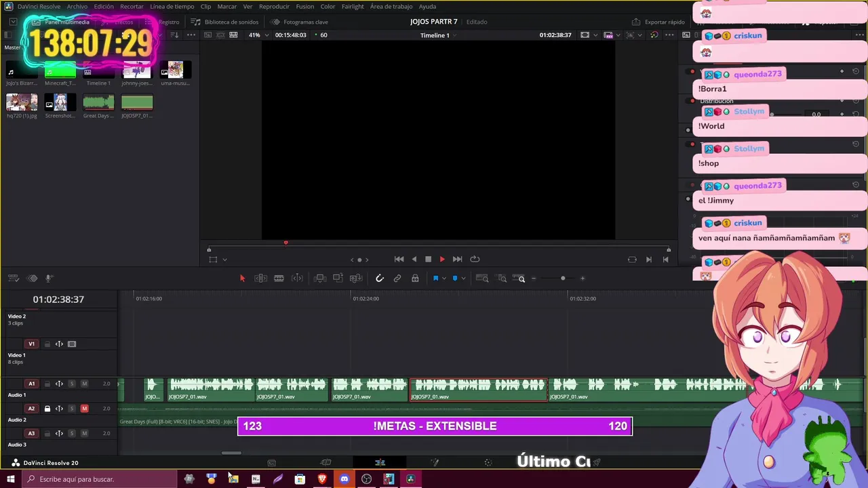Image resolution: width=868 pixels, height=488 pixels.
Task: Stop playback
Action: 428,259
